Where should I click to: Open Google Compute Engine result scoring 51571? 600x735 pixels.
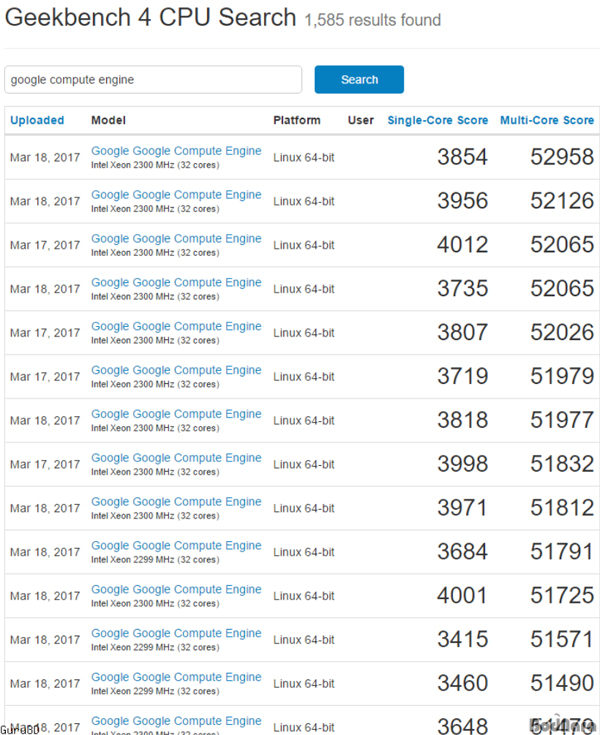[x=176, y=633]
